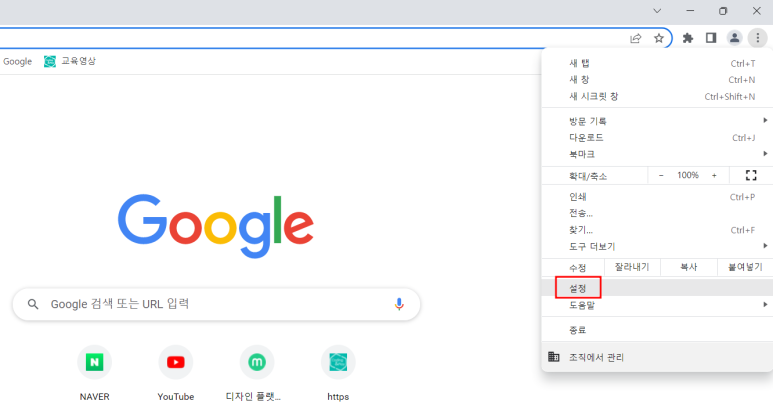
Task: Click the voice search microphone icon
Action: [x=399, y=304]
